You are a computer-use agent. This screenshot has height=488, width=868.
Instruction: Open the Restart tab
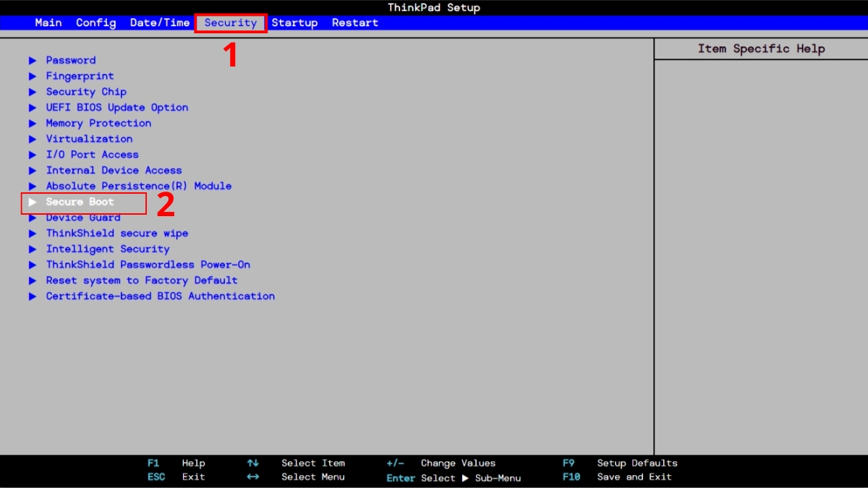click(355, 22)
